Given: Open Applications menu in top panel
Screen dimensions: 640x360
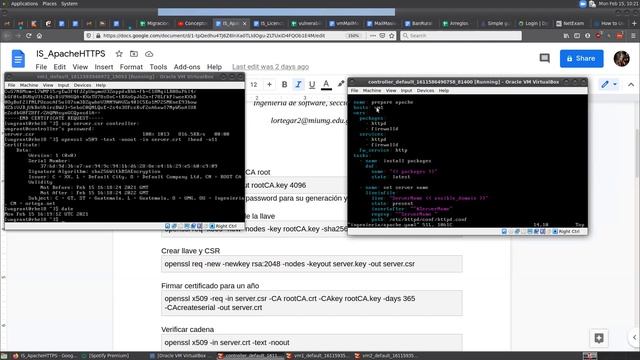Looking at the screenshot, I should click(x=24, y=4).
